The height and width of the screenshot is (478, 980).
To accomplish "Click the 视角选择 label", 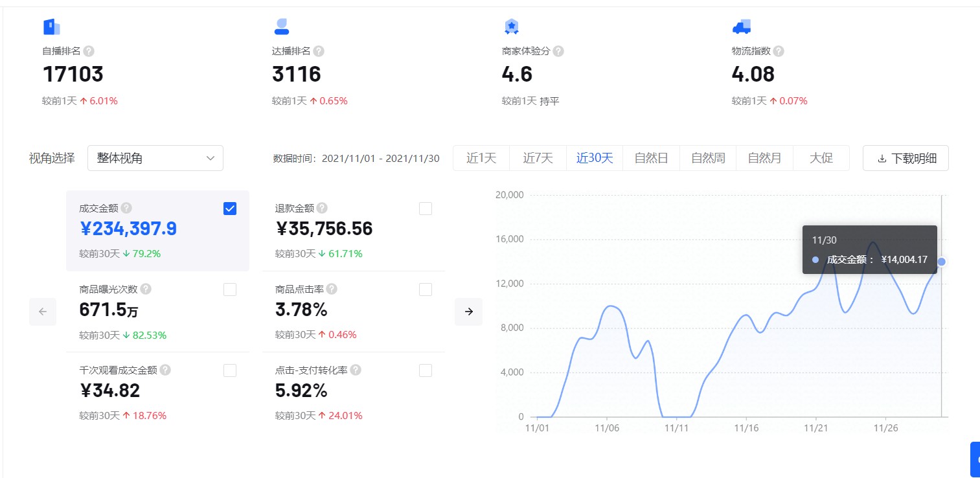I will [x=52, y=158].
